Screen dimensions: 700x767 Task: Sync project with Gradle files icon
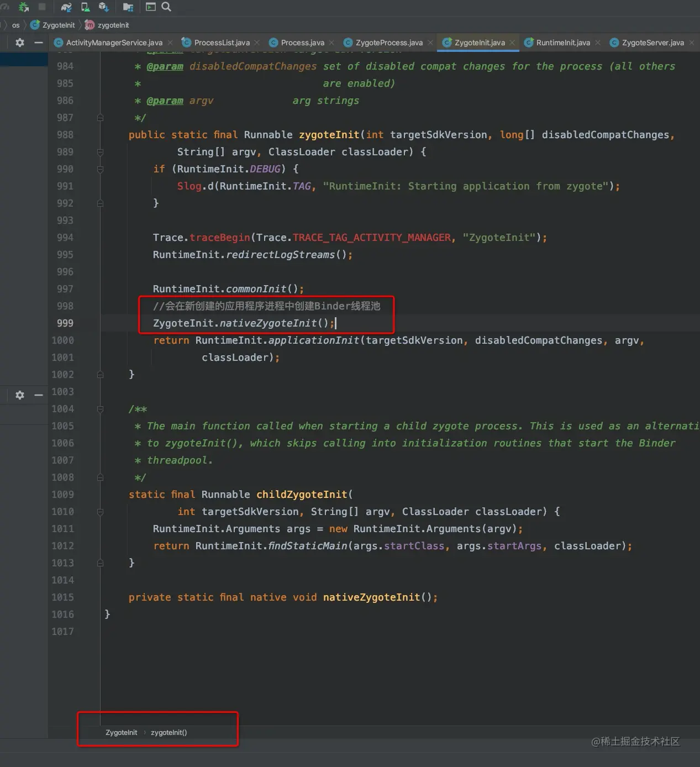point(66,7)
